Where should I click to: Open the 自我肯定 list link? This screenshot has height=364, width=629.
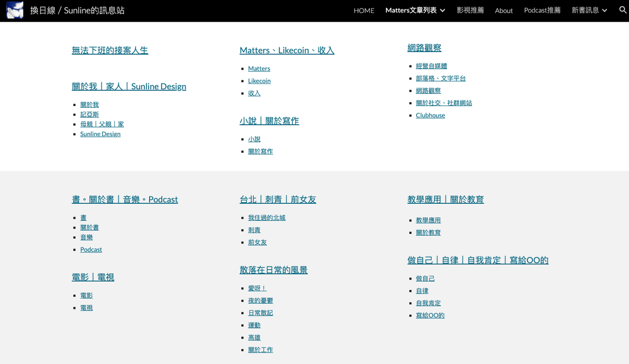pos(428,303)
